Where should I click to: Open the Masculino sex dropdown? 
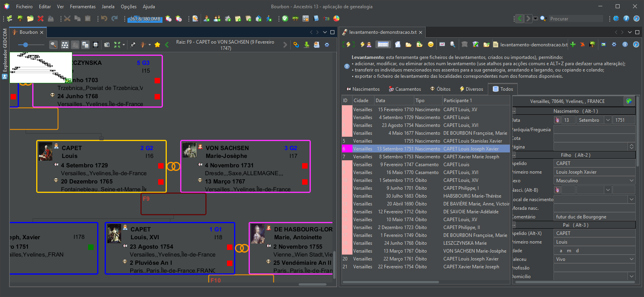point(631,181)
